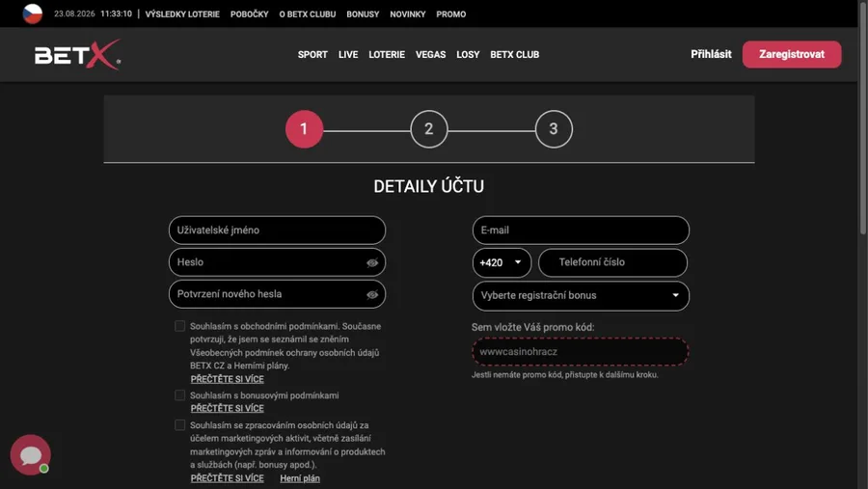Open the live chat bubble
This screenshot has height=489, width=868.
31,454
